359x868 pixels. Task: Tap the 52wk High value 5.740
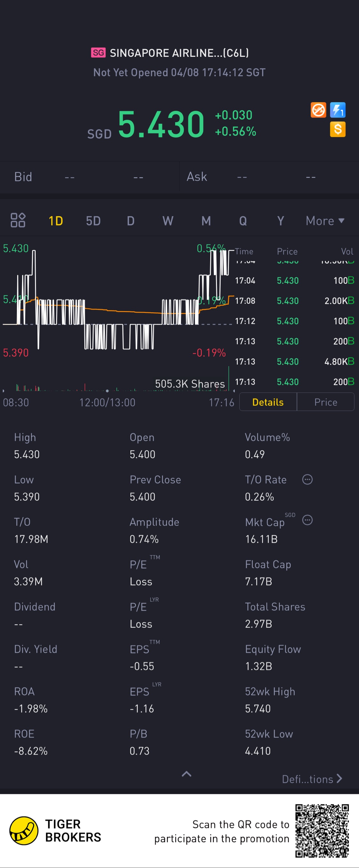(258, 708)
